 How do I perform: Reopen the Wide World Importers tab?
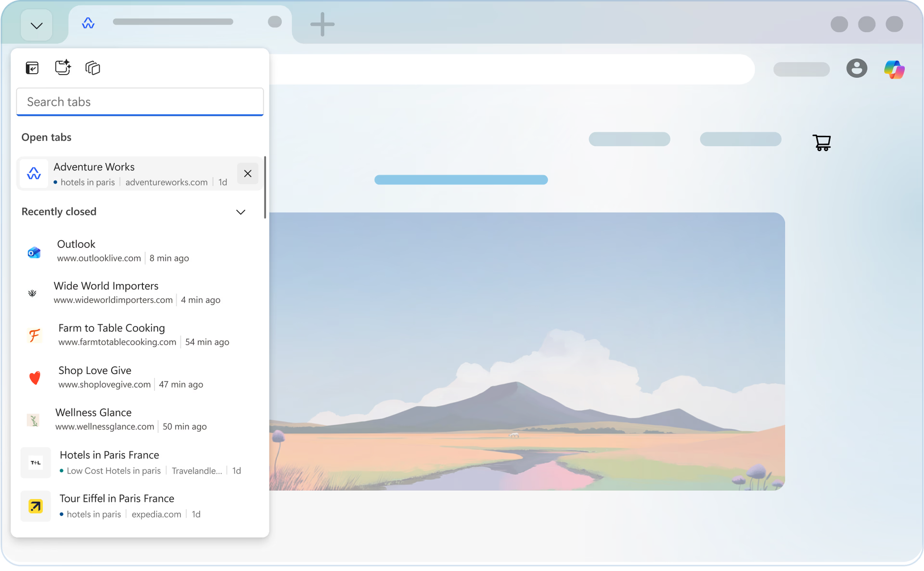tap(140, 293)
